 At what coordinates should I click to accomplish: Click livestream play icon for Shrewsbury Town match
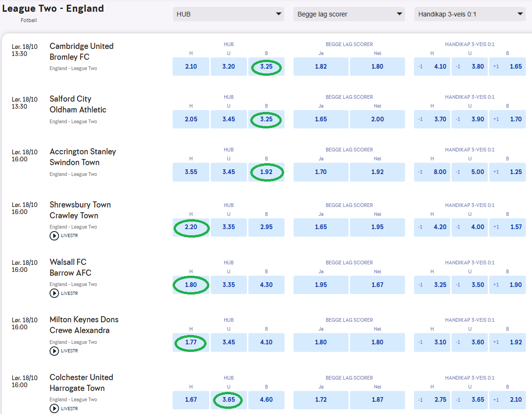tap(54, 236)
